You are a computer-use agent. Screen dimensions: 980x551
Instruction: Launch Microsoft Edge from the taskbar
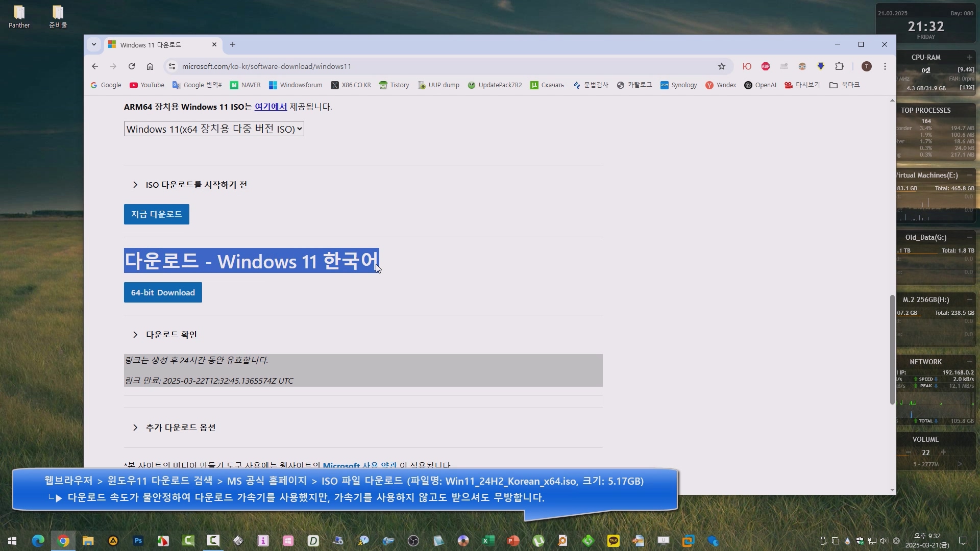[x=38, y=541]
